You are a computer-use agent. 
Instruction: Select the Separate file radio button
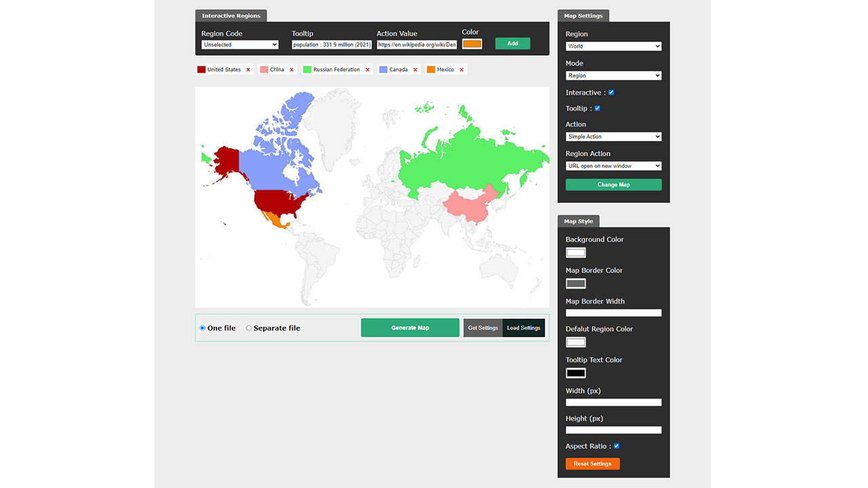click(249, 327)
